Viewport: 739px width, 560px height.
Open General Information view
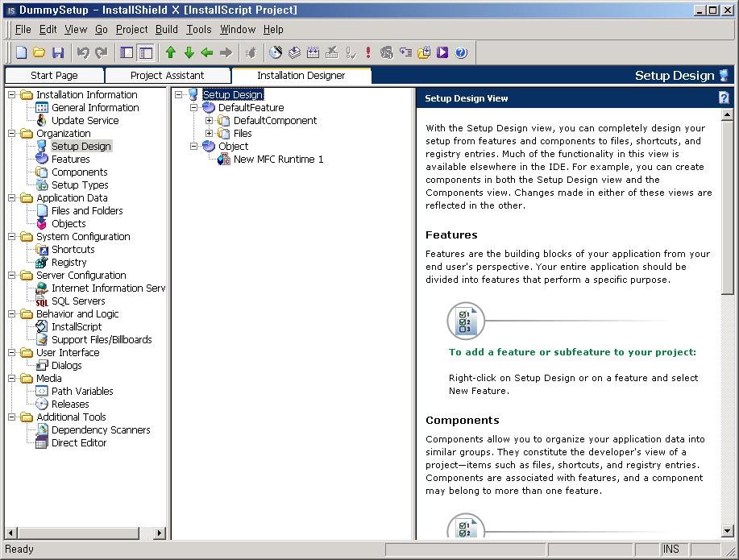[95, 107]
